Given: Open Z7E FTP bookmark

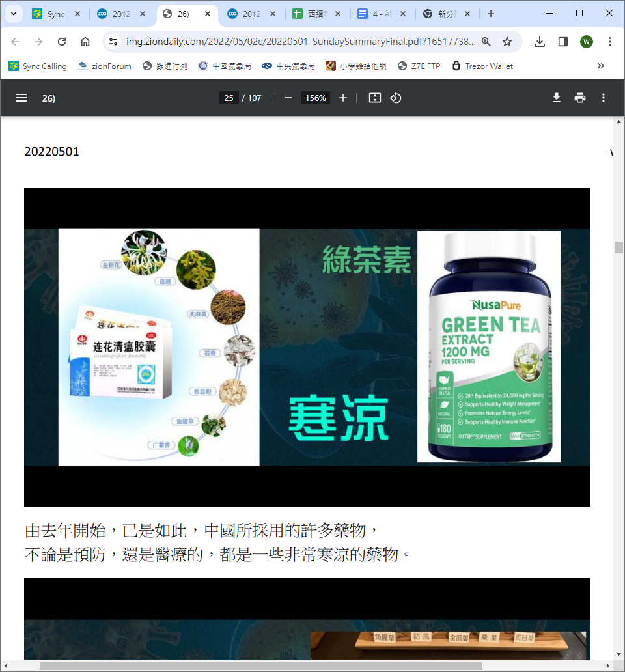Looking at the screenshot, I should coord(419,66).
